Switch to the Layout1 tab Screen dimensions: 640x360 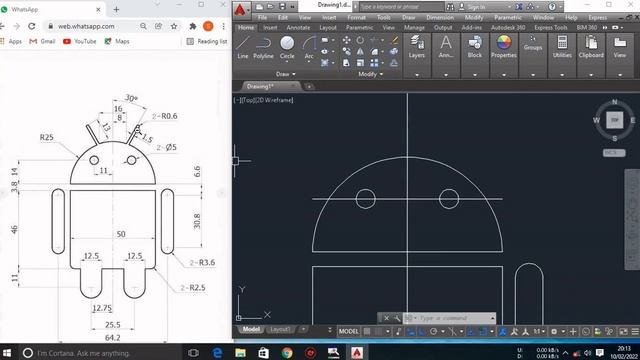[280, 329]
